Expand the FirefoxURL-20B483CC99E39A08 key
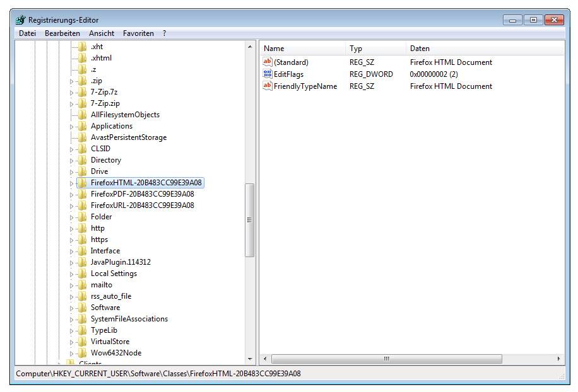This screenshot has height=392, width=578. click(x=71, y=206)
